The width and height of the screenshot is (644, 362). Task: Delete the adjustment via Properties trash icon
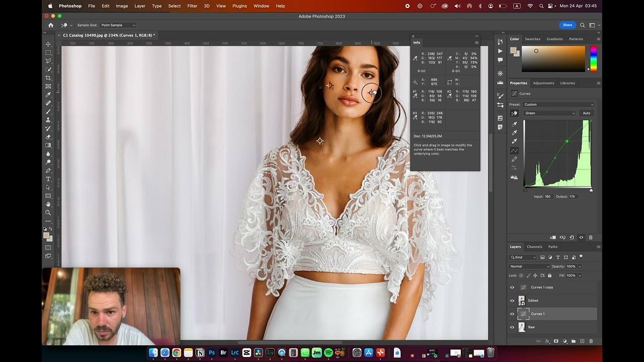coord(591,237)
